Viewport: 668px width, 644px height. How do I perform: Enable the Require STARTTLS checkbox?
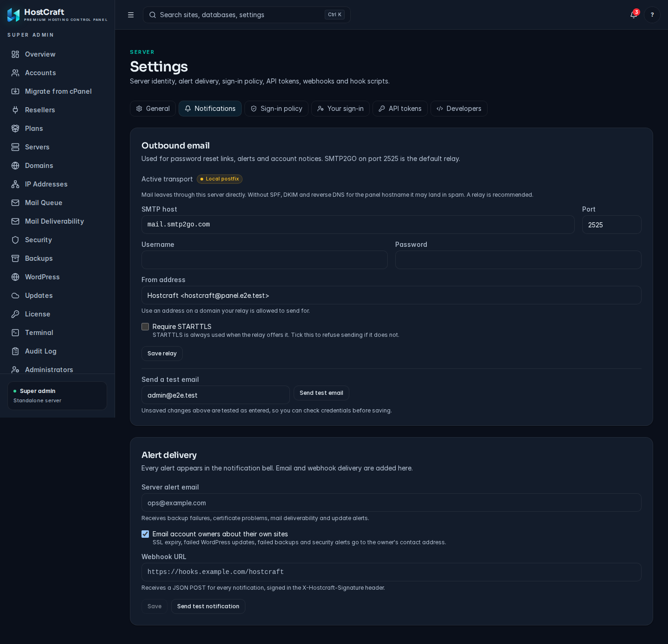[145, 327]
